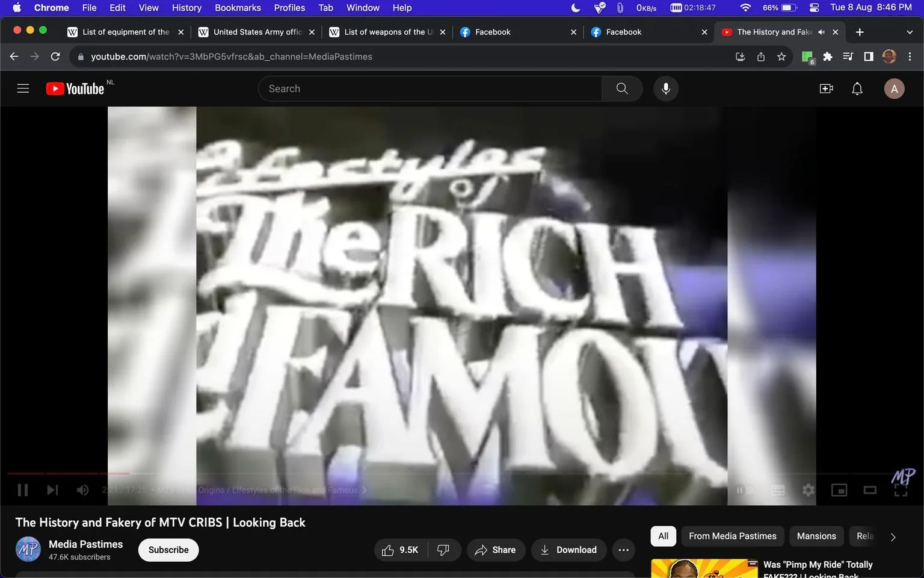This screenshot has height=578, width=924.
Task: Click the voice search microphone icon
Action: 665,89
